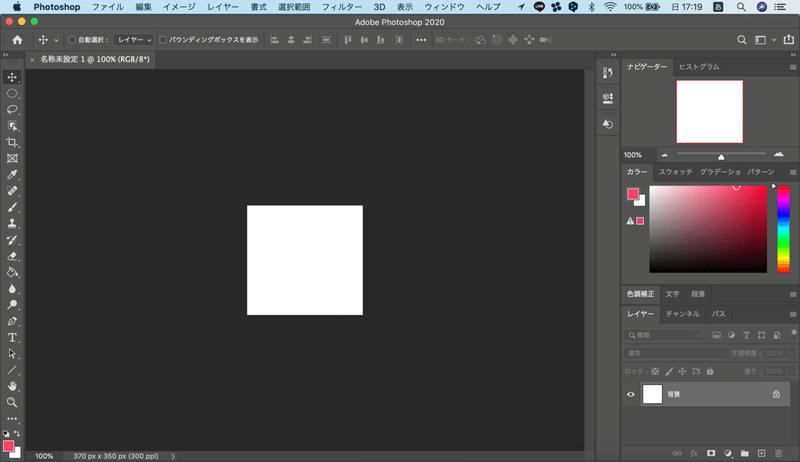Image resolution: width=800 pixels, height=462 pixels.
Task: Click the Navigator zoom-out button
Action: 664,155
